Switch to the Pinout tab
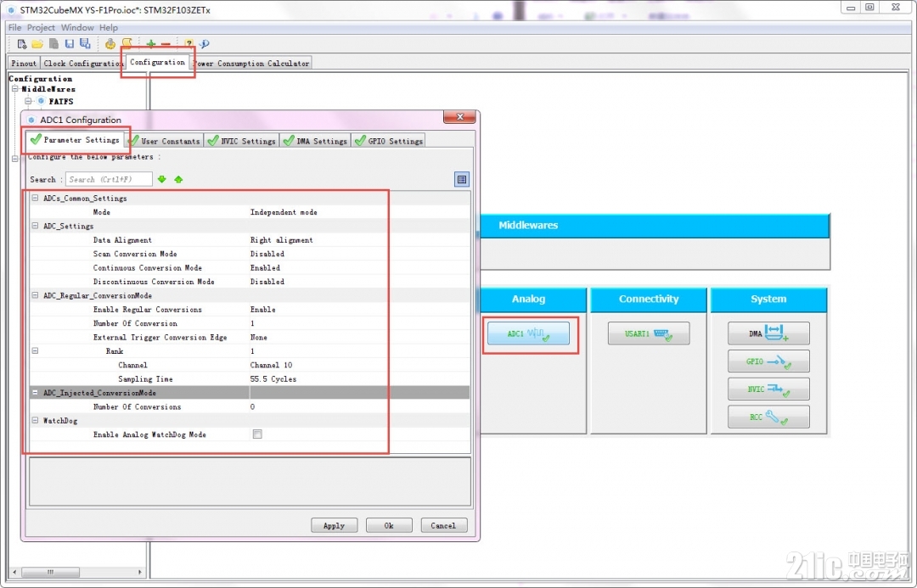The width and height of the screenshot is (917, 588). tap(24, 63)
